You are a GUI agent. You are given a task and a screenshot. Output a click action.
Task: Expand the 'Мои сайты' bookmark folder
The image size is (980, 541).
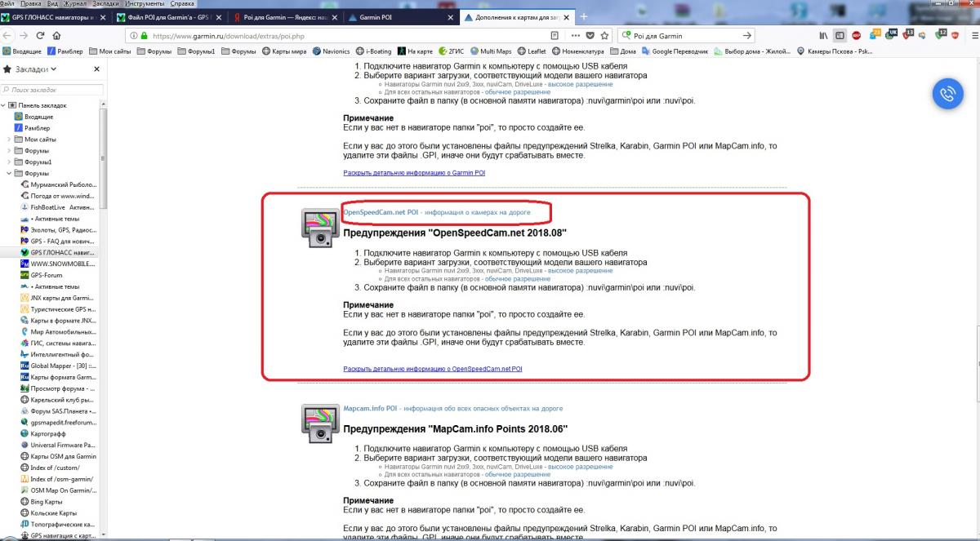[9, 140]
